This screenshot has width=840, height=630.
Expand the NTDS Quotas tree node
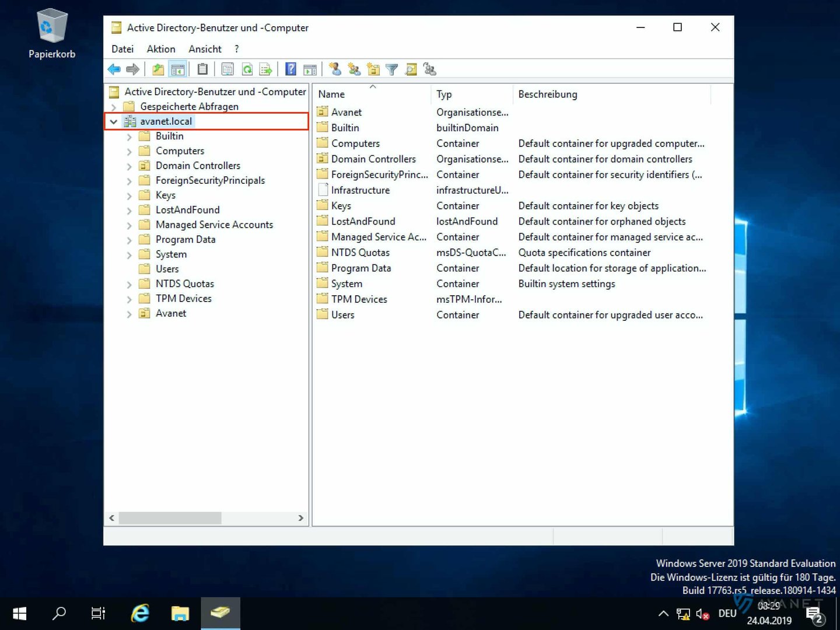coord(129,284)
